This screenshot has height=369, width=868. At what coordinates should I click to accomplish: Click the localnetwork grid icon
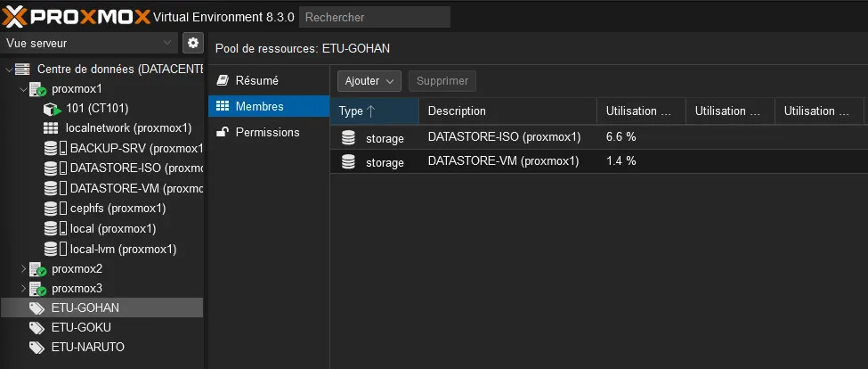51,128
